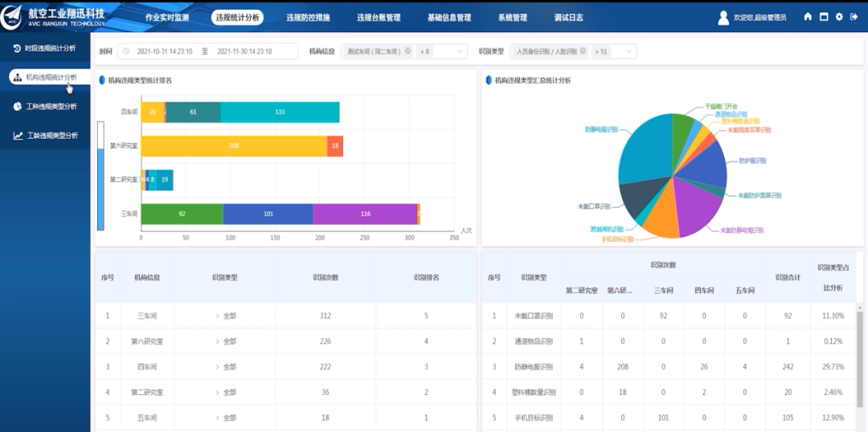
Task: Open settings via the header gear icon
Action: point(839,17)
